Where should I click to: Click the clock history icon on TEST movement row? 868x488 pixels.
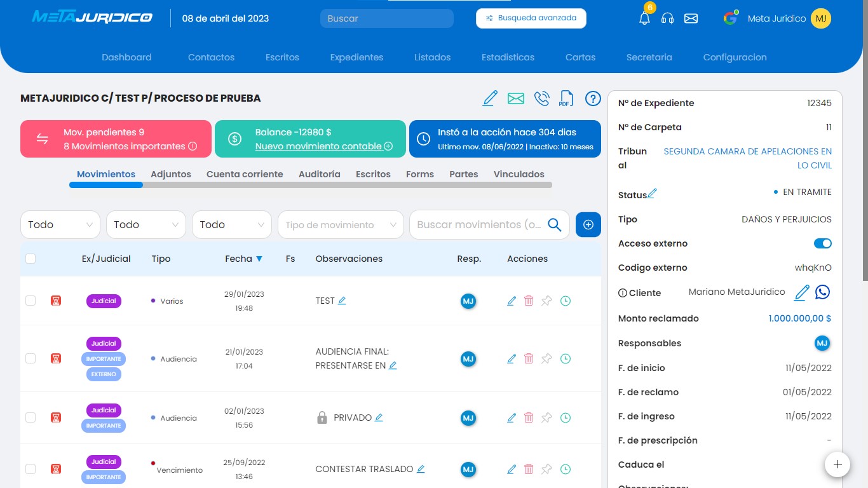565,301
